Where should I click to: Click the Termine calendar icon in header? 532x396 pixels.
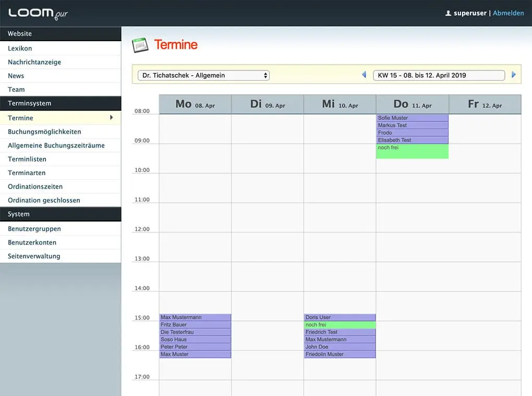click(140, 45)
